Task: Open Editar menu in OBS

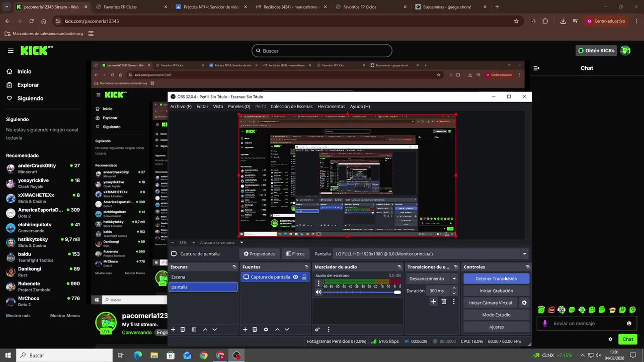Action: tap(202, 107)
